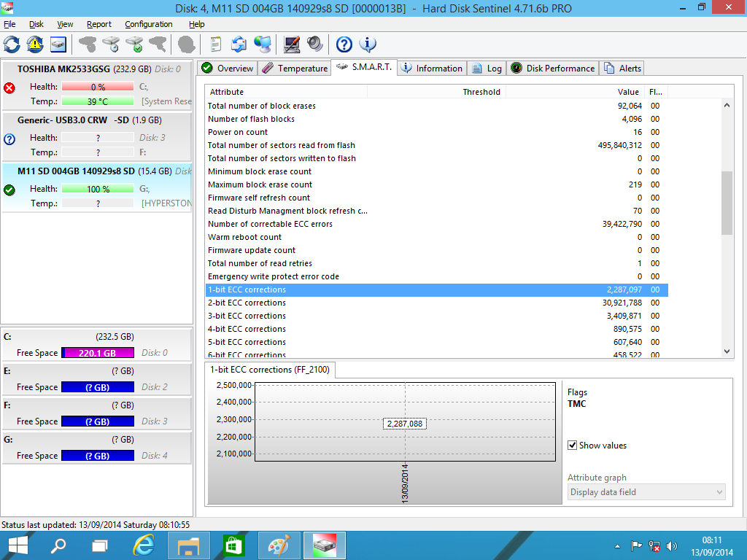Click the Hard Disk Sentinel taskbar icon

(x=324, y=545)
